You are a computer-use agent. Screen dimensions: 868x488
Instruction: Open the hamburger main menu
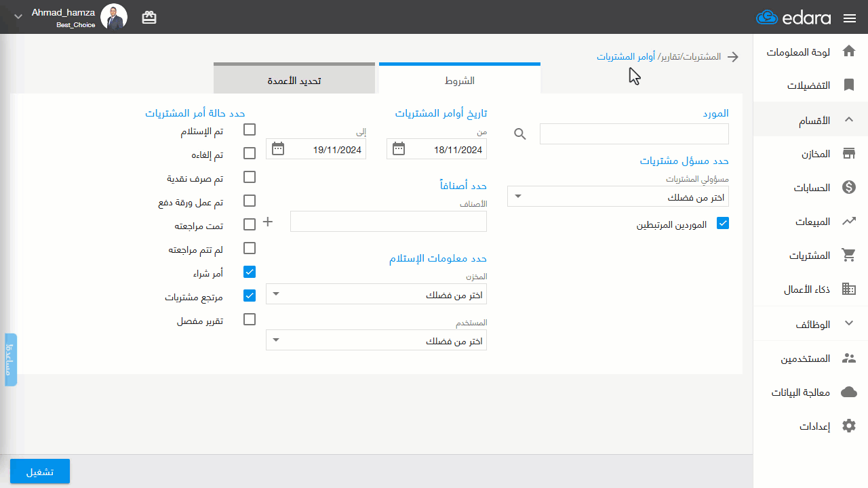tap(850, 18)
